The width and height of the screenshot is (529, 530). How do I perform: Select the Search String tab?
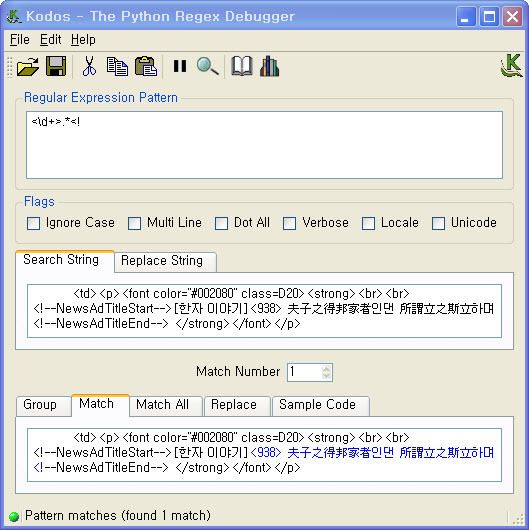[65, 260]
